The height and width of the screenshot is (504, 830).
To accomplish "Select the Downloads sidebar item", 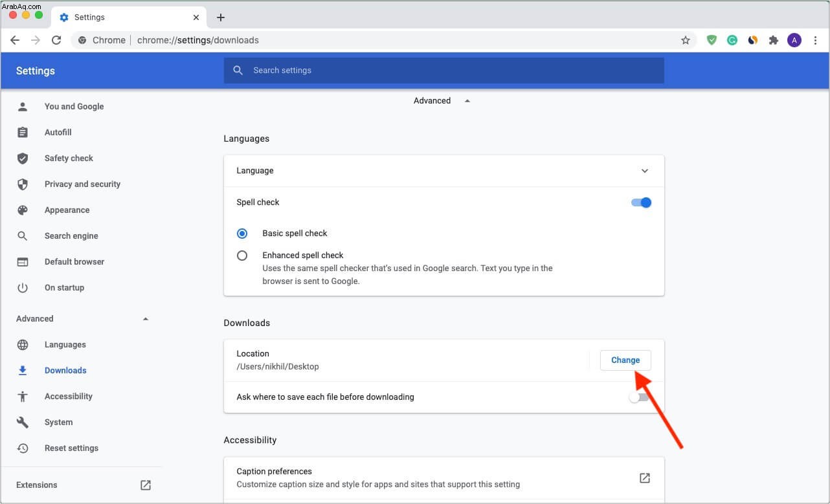I will point(65,371).
